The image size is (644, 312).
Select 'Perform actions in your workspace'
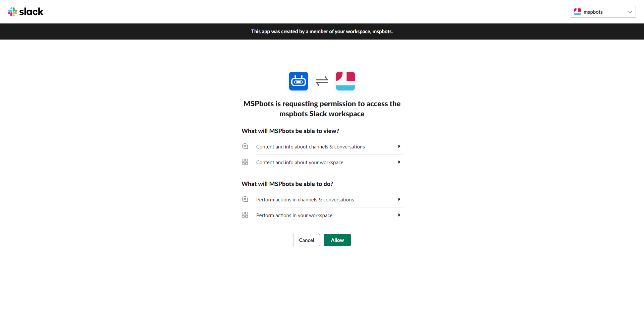pyautogui.click(x=294, y=215)
